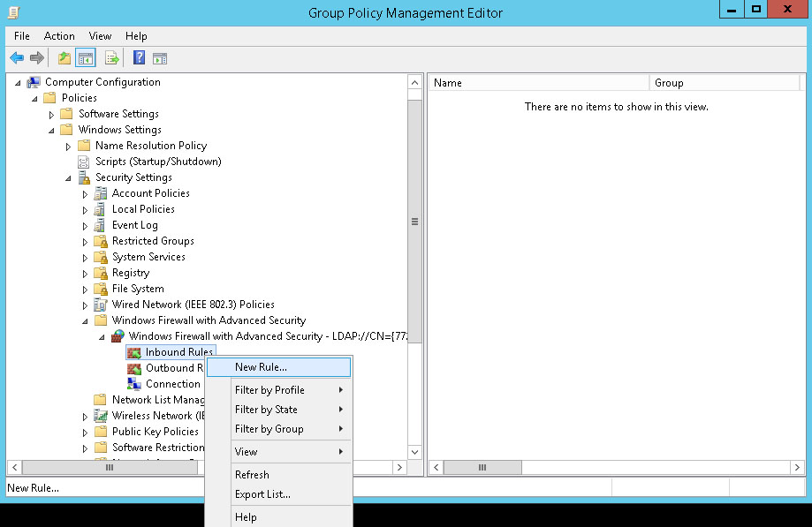
Task: Toggle Show/Hide Console Tree toolbar icon
Action: pyautogui.click(x=86, y=58)
